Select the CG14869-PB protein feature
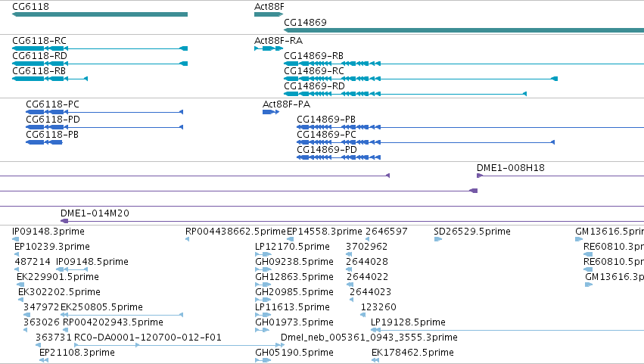 pos(470,127)
